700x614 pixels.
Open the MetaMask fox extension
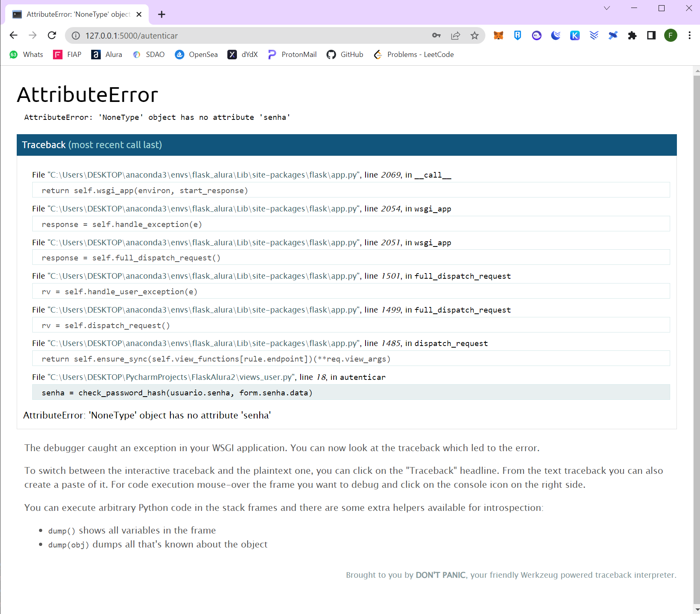[x=499, y=35]
